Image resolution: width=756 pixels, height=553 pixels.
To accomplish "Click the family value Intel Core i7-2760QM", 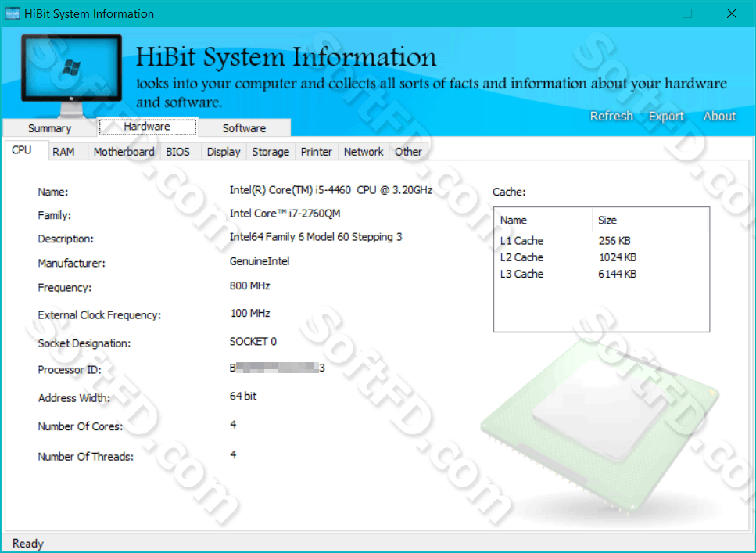I will pyautogui.click(x=285, y=214).
